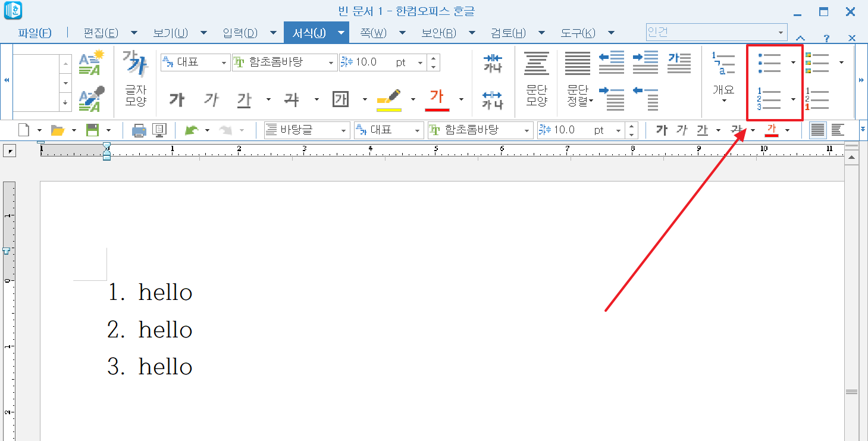The image size is (868, 441).
Task: Increase left margin with right-arrow lines icon
Action: coord(645,62)
